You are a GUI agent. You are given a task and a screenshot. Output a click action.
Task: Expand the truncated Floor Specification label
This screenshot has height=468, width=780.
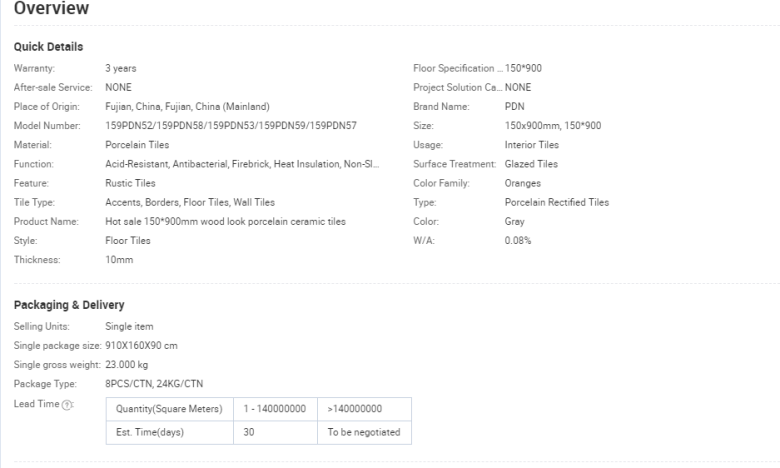[458, 68]
